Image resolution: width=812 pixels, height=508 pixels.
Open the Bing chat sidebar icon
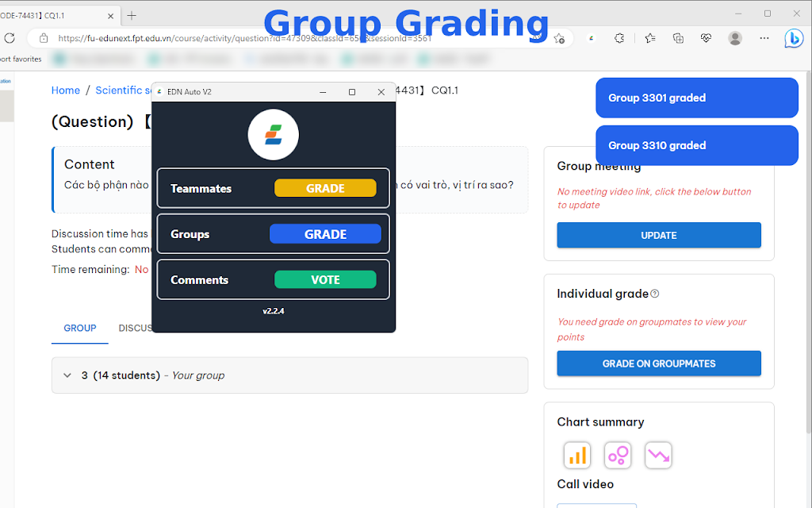tap(793, 38)
